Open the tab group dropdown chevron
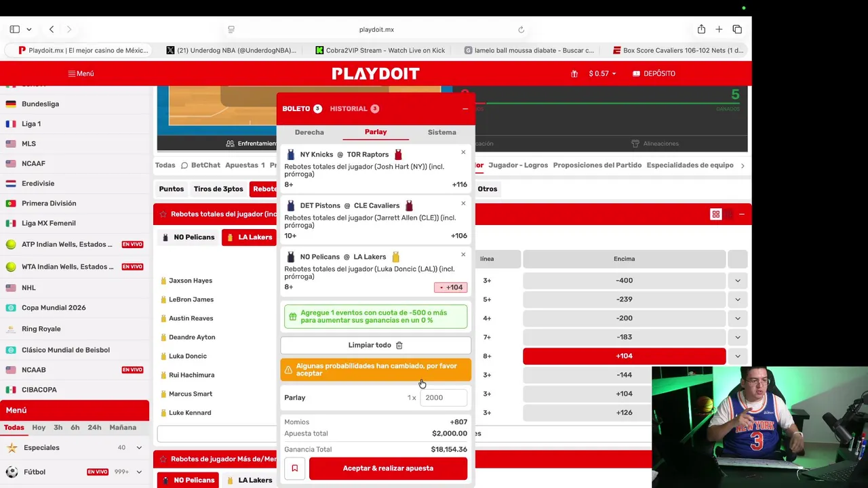The width and height of the screenshot is (868, 488). pyautogui.click(x=29, y=29)
